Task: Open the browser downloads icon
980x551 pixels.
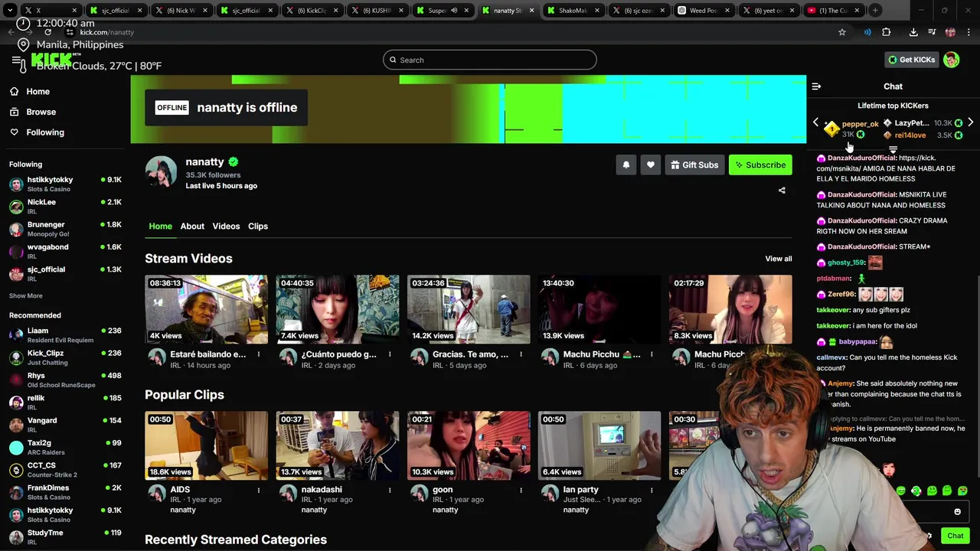Action: click(913, 32)
